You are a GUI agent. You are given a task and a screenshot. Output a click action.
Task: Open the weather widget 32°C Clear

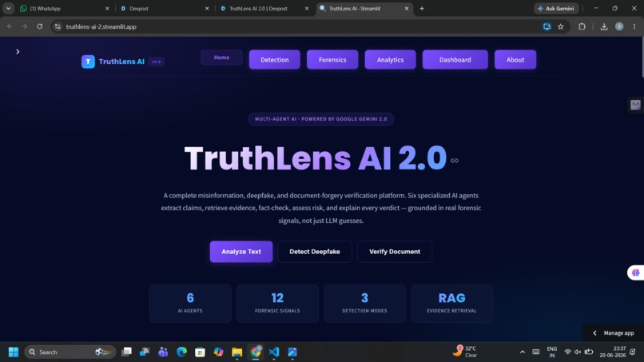(464, 352)
